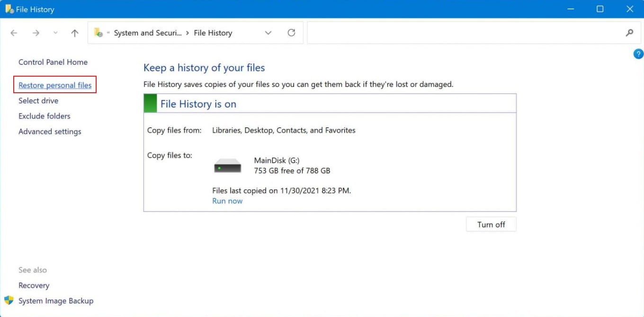Expand the address bar history dropdown

coord(268,33)
